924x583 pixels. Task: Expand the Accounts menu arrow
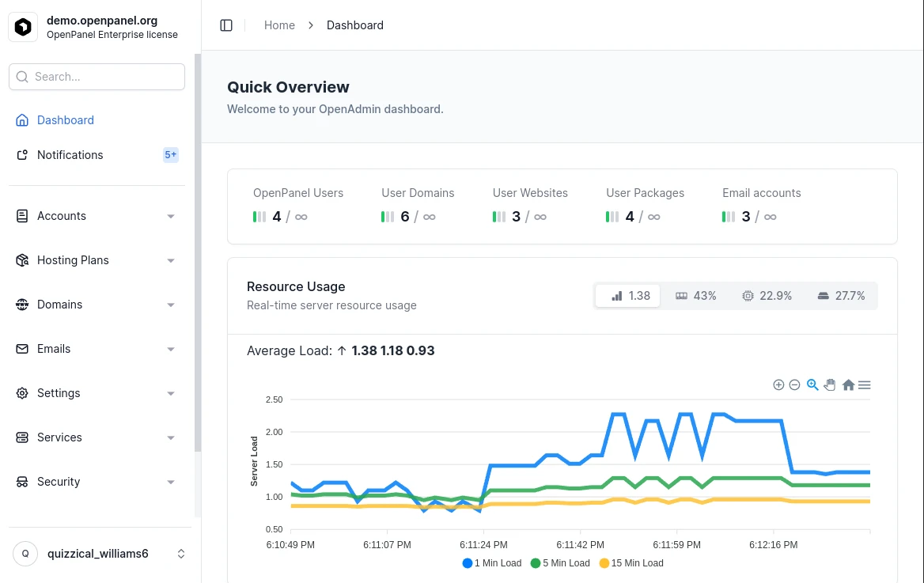[x=171, y=216]
